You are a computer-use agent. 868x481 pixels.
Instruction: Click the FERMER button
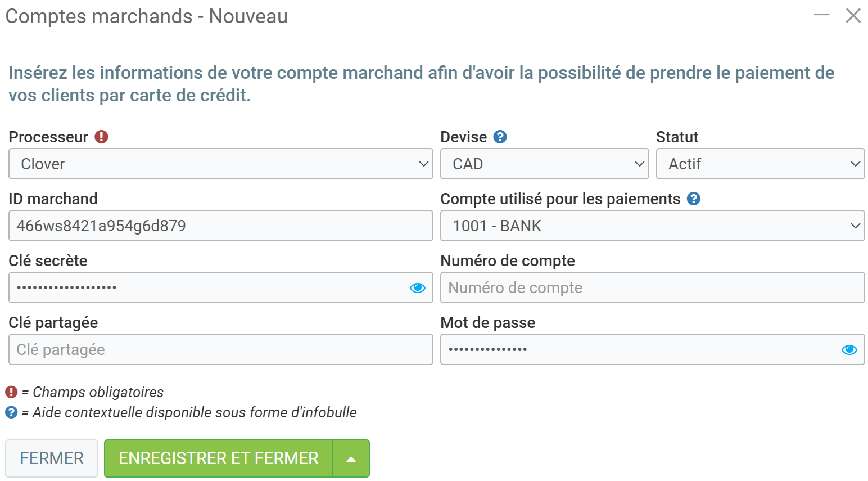point(52,458)
